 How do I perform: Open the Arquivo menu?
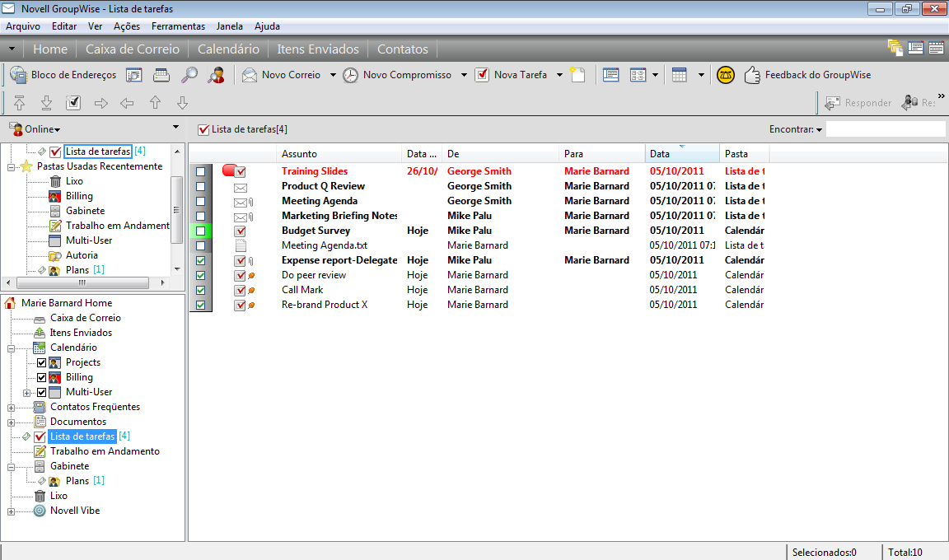(x=23, y=26)
